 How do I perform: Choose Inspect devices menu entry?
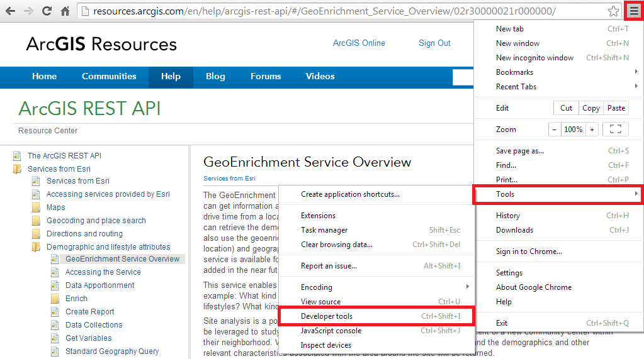pyautogui.click(x=376, y=345)
